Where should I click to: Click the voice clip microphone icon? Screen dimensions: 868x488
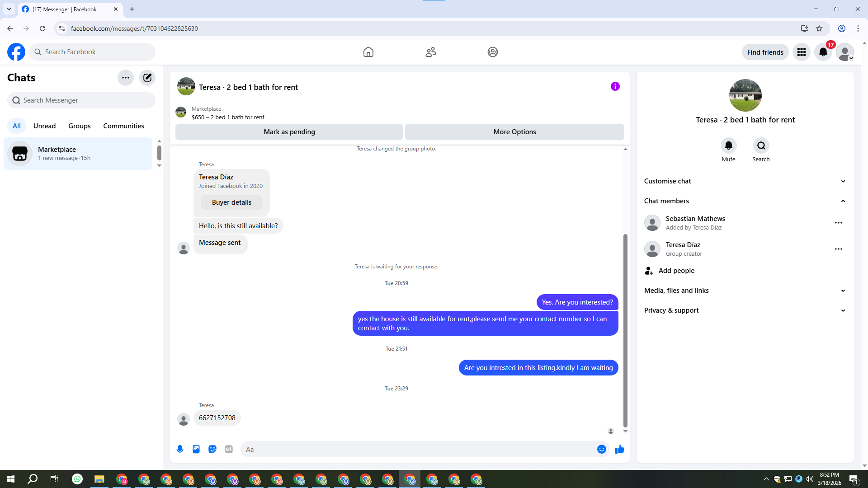tap(180, 449)
